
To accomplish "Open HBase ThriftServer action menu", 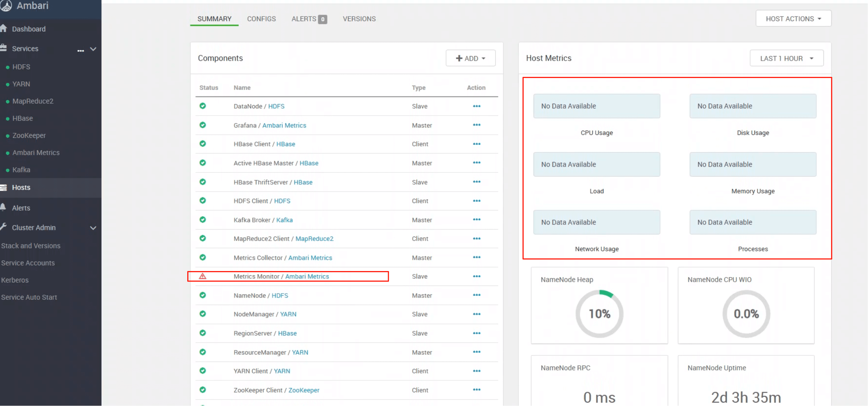I will point(476,182).
